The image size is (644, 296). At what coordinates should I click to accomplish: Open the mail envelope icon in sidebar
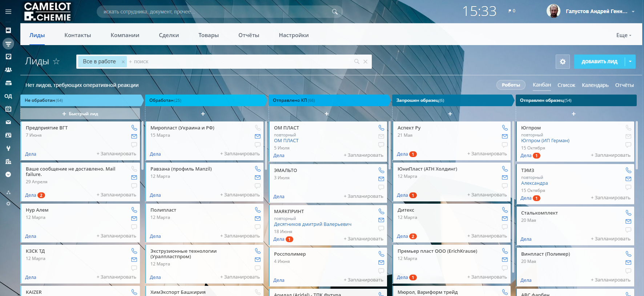tap(8, 122)
